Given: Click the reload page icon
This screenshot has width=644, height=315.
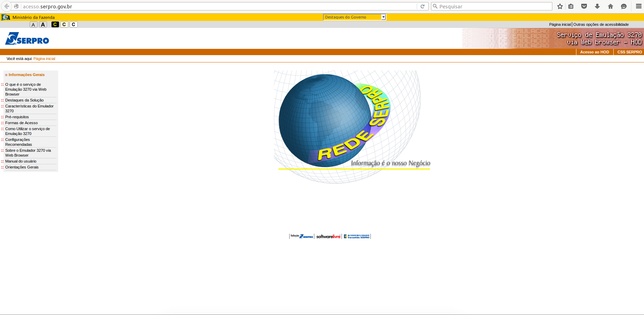Looking at the screenshot, I should pos(422,6).
